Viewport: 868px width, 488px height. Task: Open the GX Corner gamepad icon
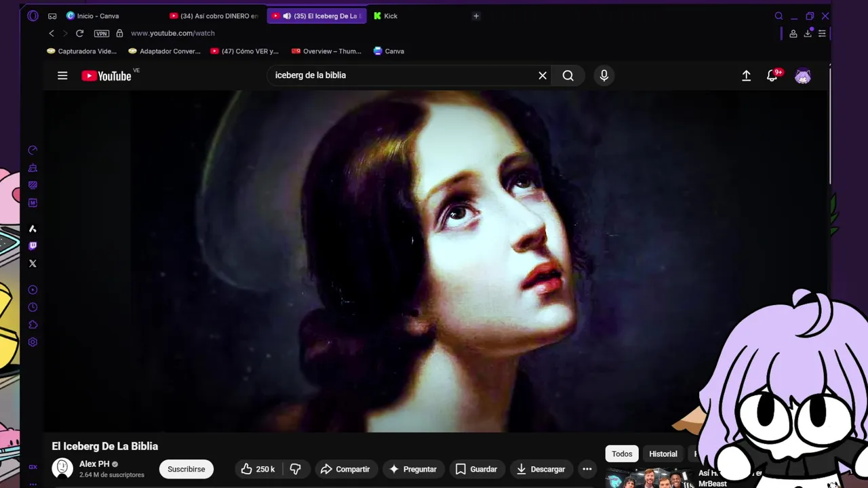click(x=52, y=16)
